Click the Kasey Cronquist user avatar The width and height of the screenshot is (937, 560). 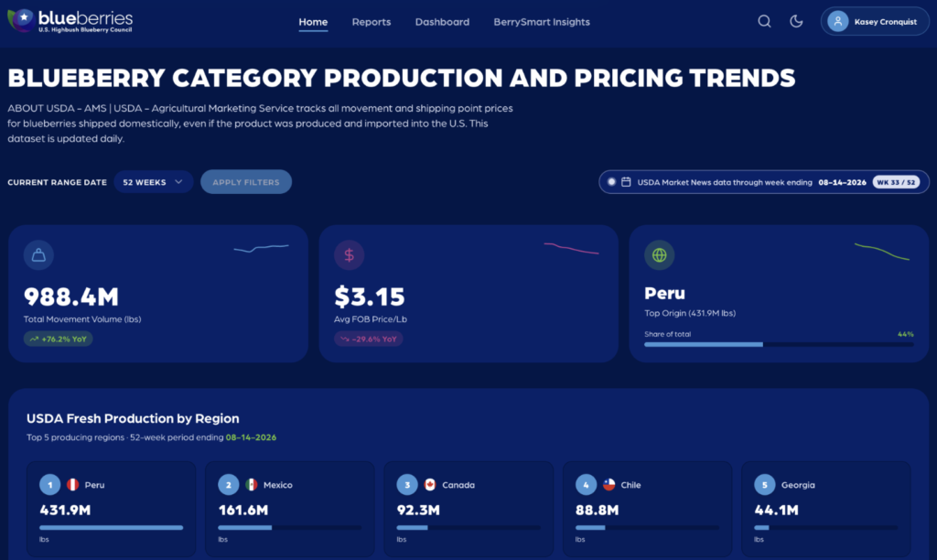pyautogui.click(x=838, y=22)
